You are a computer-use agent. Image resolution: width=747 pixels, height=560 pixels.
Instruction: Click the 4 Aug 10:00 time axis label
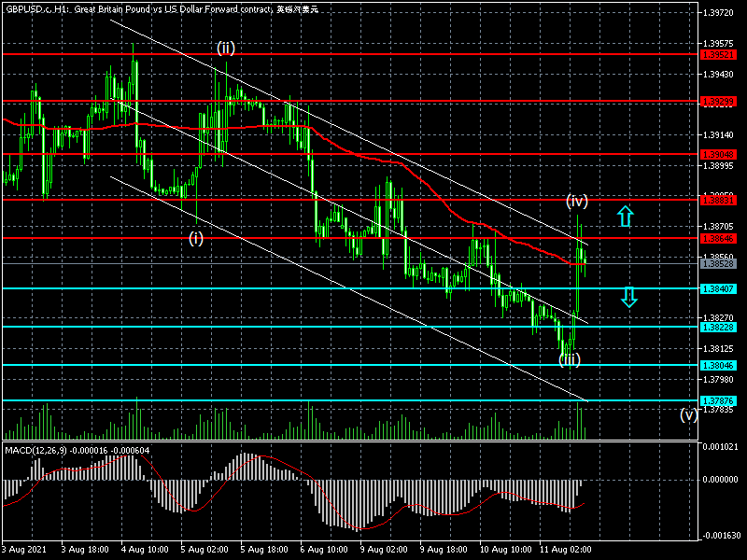[x=145, y=549]
